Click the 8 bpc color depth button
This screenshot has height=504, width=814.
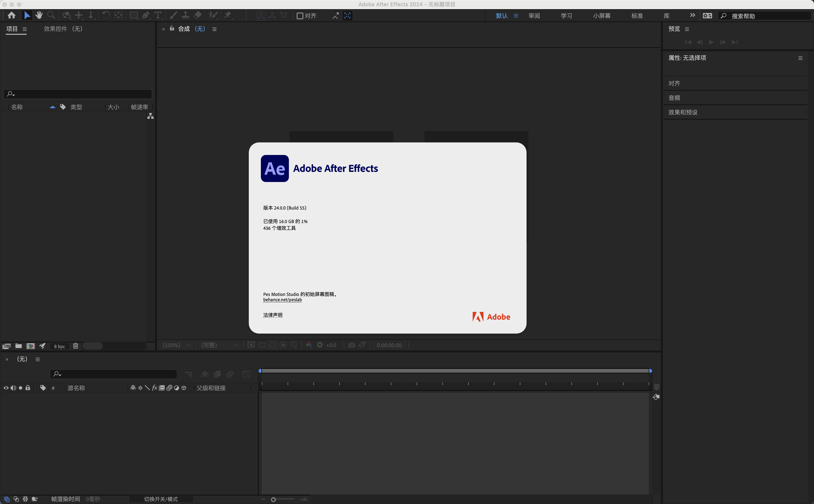pyautogui.click(x=60, y=346)
